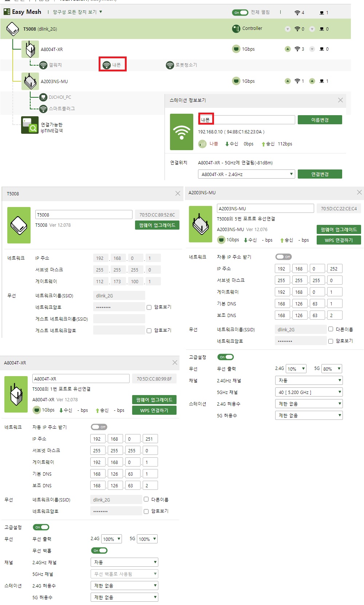The height and width of the screenshot is (605, 364).
Task: Open 2.4G 허용수 dropdown in A2003NS-MU panel
Action: (x=309, y=404)
